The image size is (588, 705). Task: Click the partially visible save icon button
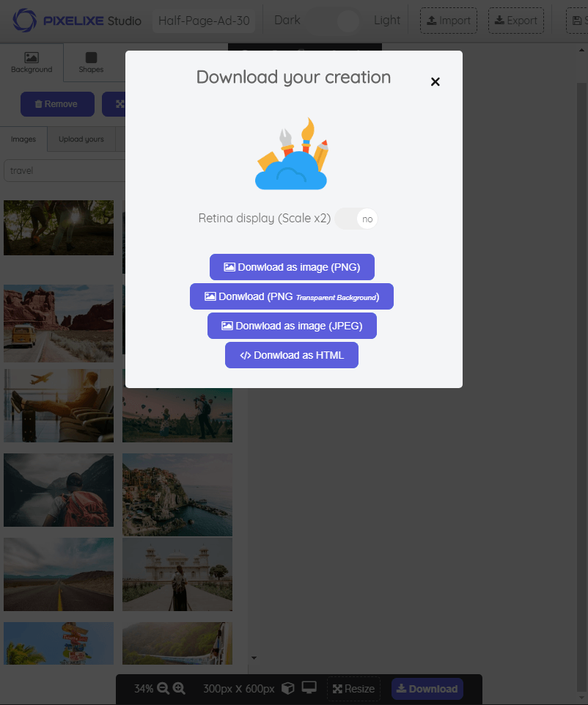point(577,21)
